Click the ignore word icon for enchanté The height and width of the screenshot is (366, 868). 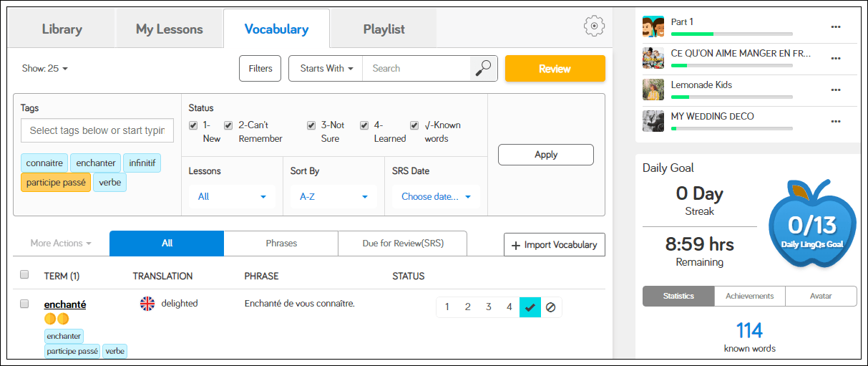pyautogui.click(x=550, y=307)
